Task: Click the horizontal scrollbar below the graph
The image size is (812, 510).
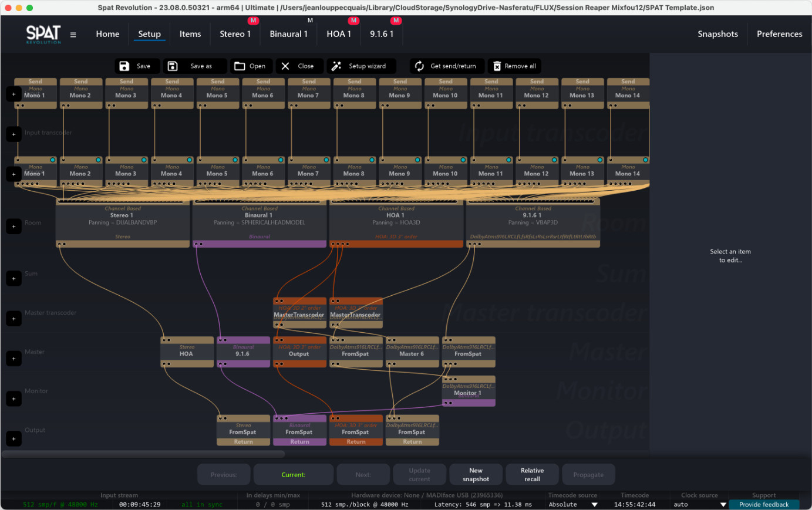Action: pos(143,454)
